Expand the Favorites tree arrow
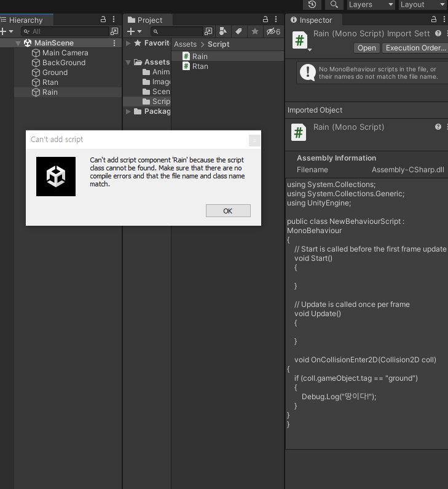448x489 pixels. click(x=128, y=43)
